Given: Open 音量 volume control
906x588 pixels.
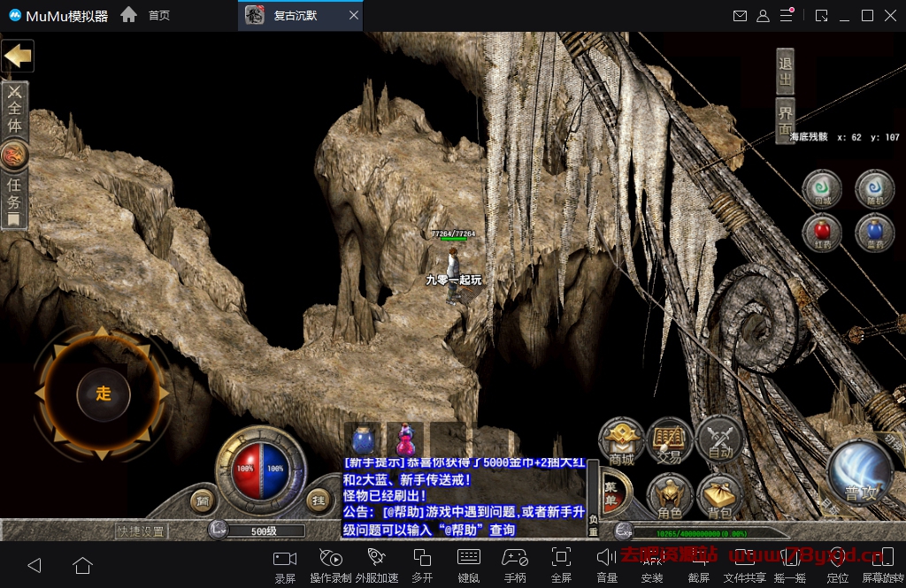Looking at the screenshot, I should tap(607, 566).
